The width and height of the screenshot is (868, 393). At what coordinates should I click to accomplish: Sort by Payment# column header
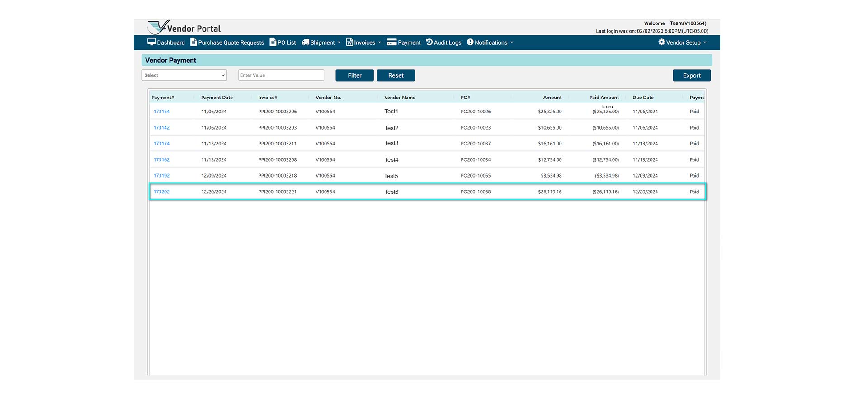point(163,98)
